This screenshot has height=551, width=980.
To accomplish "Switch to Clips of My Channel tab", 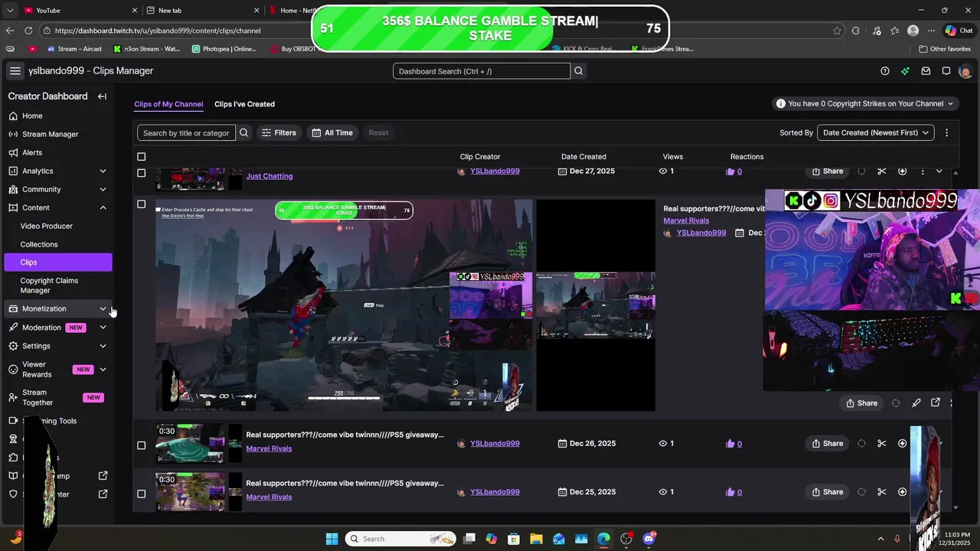I will click(168, 104).
